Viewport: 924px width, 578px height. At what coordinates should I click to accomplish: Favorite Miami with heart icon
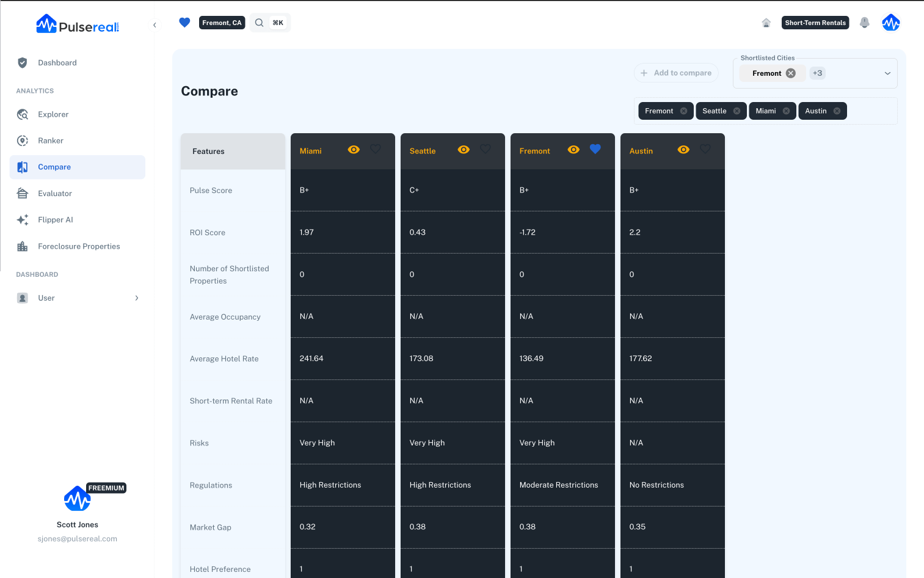click(376, 149)
